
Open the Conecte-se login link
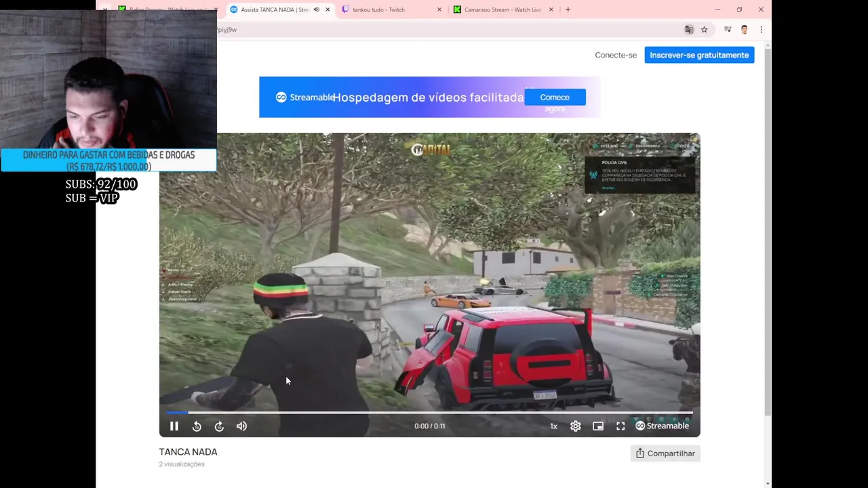click(x=616, y=55)
